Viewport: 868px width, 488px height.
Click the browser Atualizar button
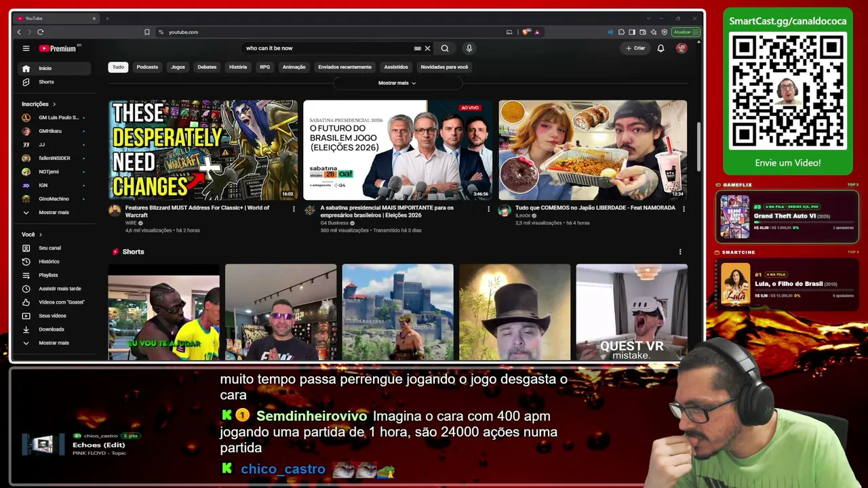tap(686, 32)
